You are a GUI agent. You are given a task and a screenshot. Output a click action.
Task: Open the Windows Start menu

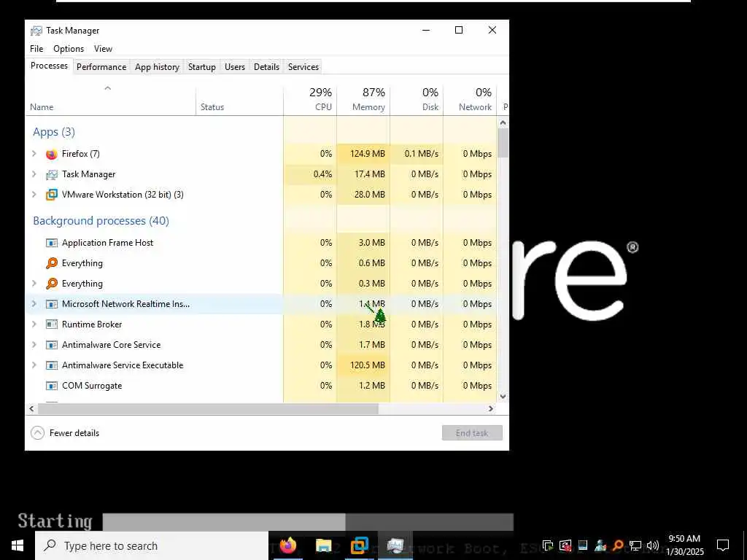click(x=18, y=545)
